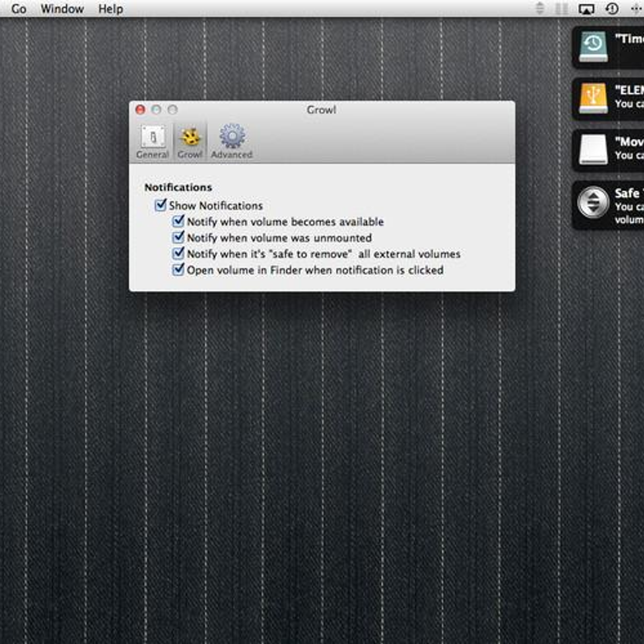Toggle the safe to remove notification checkbox
Viewport: 644px width, 644px height.
point(178,254)
